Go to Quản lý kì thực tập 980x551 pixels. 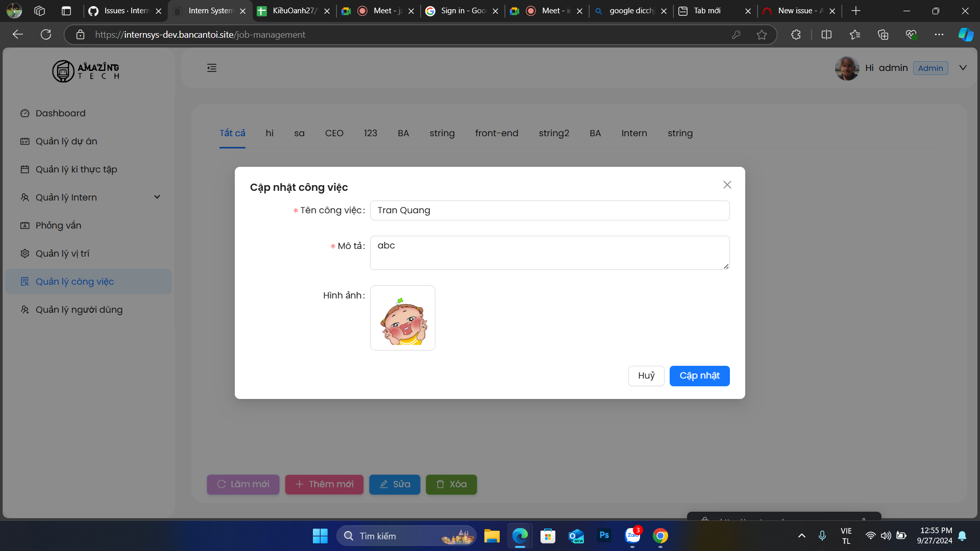(x=76, y=169)
